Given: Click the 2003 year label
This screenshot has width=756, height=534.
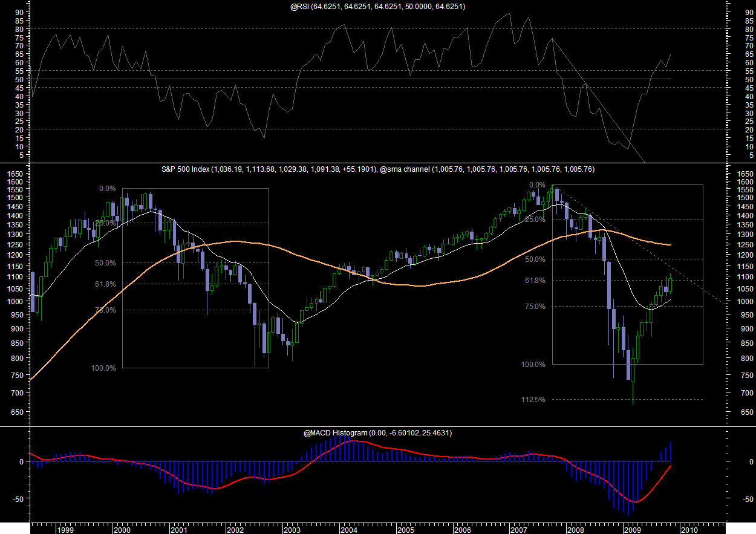Looking at the screenshot, I should 292,530.
